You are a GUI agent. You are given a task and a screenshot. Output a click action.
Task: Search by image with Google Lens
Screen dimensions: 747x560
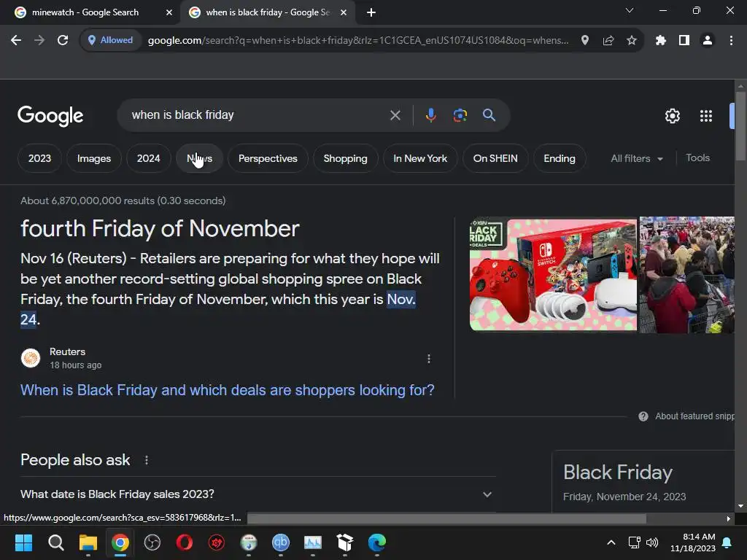[460, 115]
